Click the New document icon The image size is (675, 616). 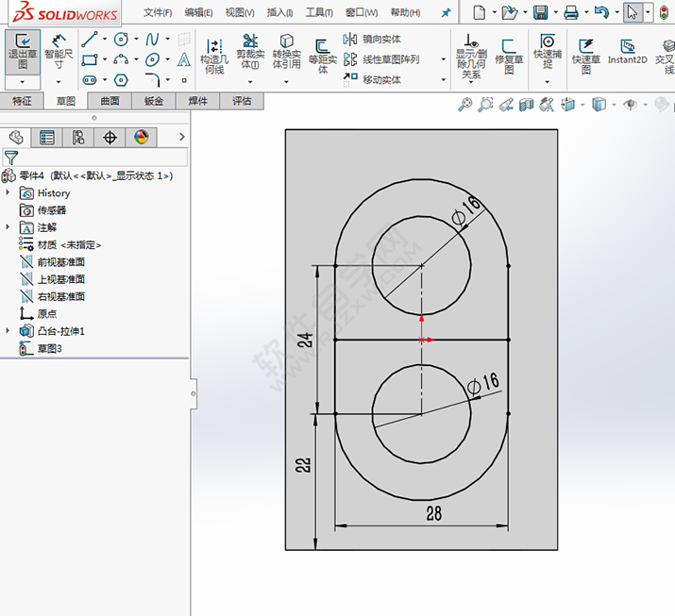479,12
